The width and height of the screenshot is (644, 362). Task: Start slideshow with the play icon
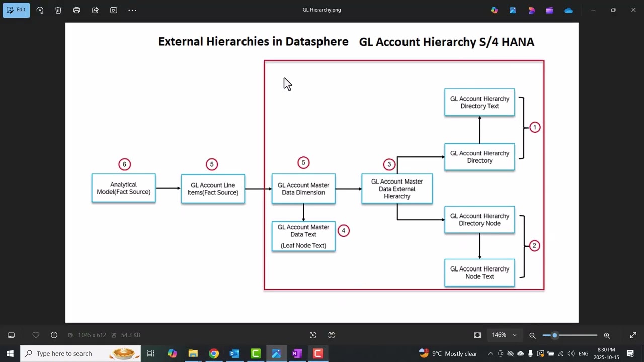coord(114,10)
